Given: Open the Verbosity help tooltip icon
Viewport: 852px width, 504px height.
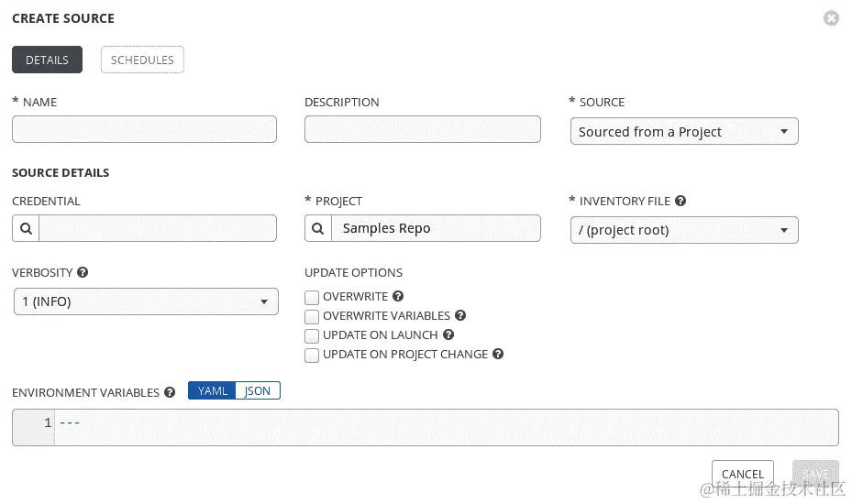Looking at the screenshot, I should (83, 272).
